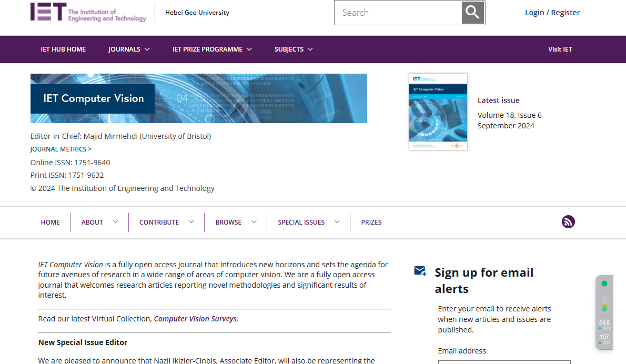
Task: Open the JOURNAL METRICS link
Action: click(x=60, y=149)
